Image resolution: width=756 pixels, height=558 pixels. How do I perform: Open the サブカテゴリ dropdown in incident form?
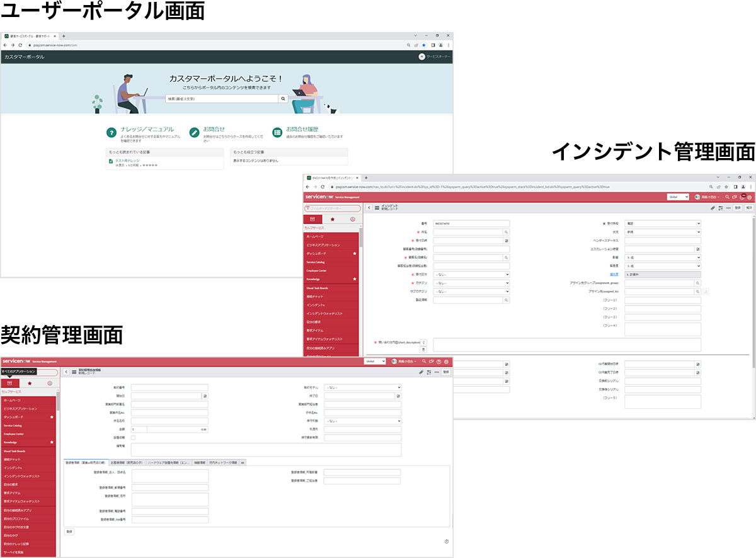471,292
